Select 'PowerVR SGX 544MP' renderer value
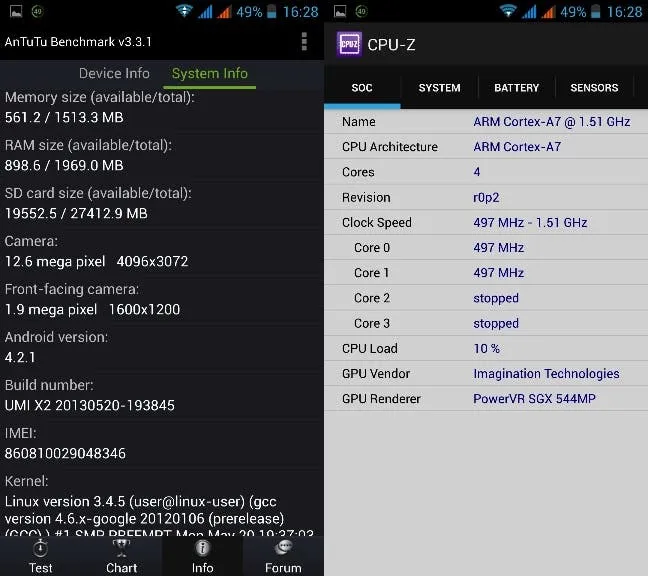The image size is (650, 576). pyautogui.click(x=534, y=399)
